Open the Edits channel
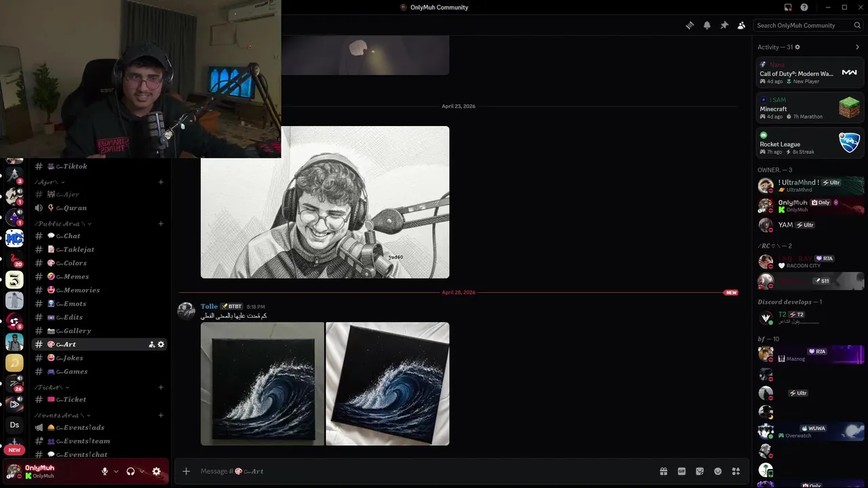Screen dimensions: 868x488 100,317
